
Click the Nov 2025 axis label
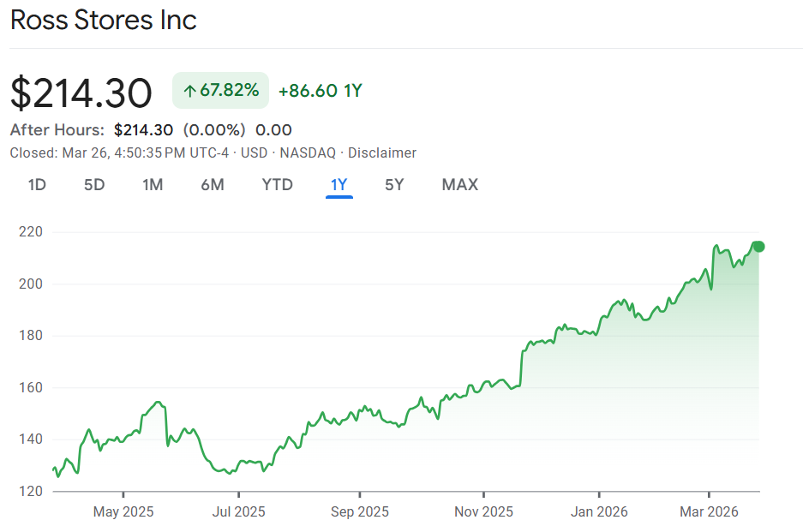point(483,511)
